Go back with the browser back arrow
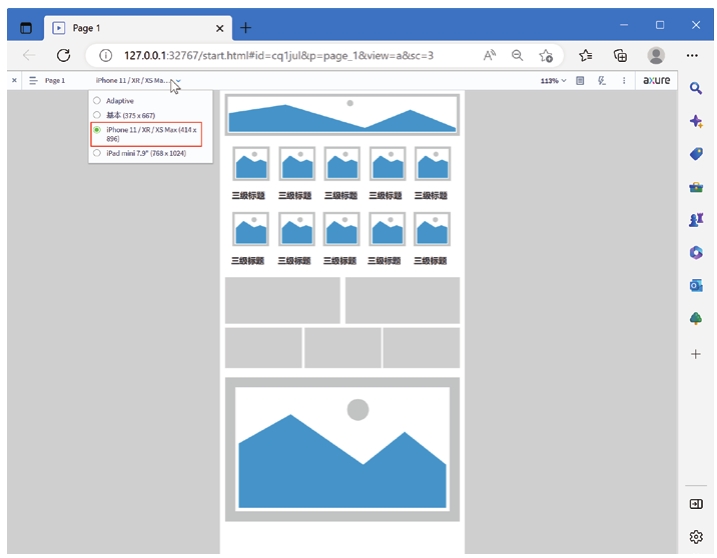 pos(29,55)
